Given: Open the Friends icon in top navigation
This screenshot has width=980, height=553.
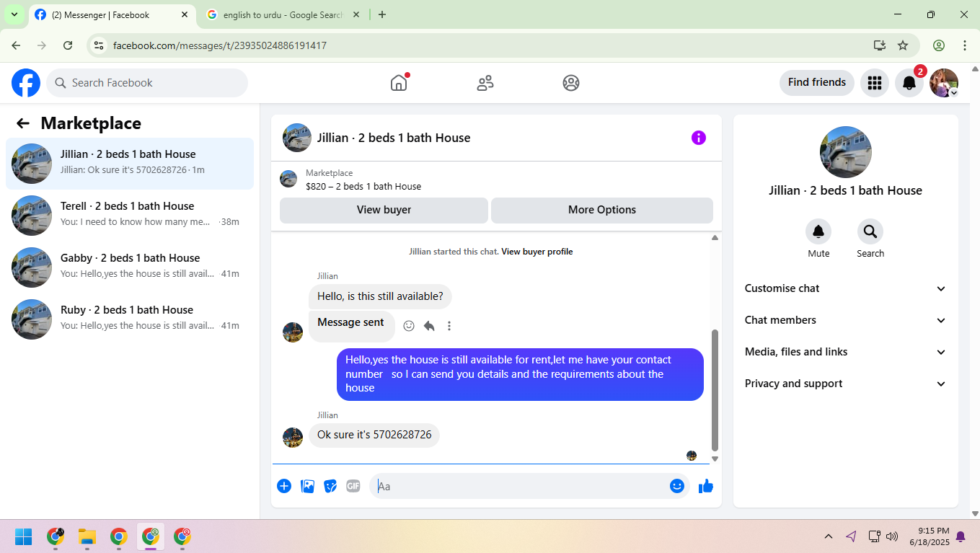Looking at the screenshot, I should coord(485,83).
